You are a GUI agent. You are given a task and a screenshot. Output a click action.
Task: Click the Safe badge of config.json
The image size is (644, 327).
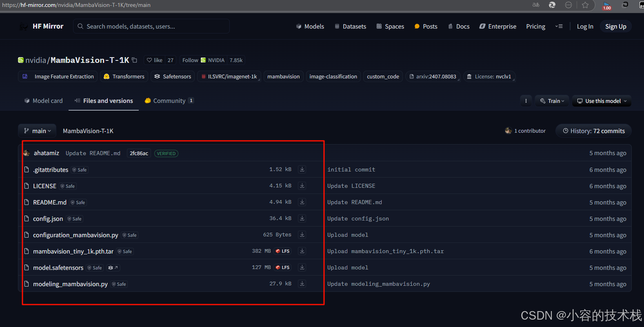click(x=75, y=219)
